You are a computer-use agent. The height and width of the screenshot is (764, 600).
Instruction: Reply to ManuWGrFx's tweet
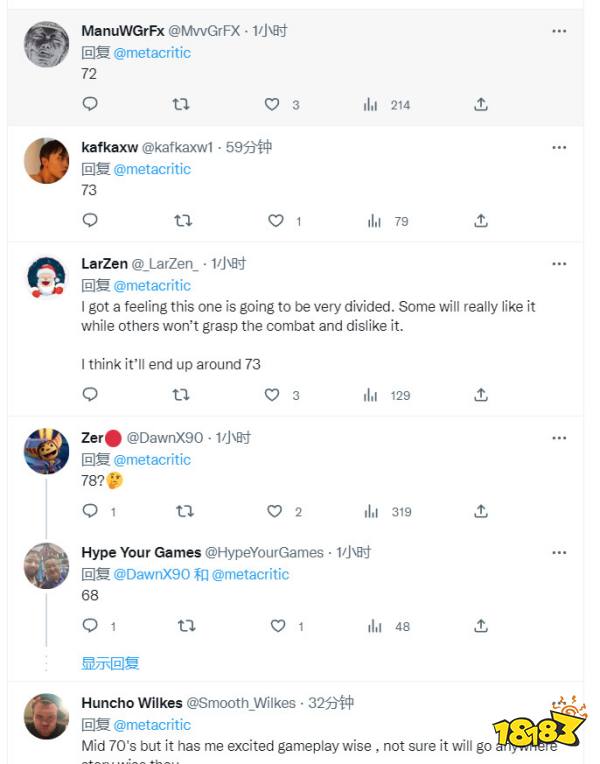pyautogui.click(x=90, y=104)
